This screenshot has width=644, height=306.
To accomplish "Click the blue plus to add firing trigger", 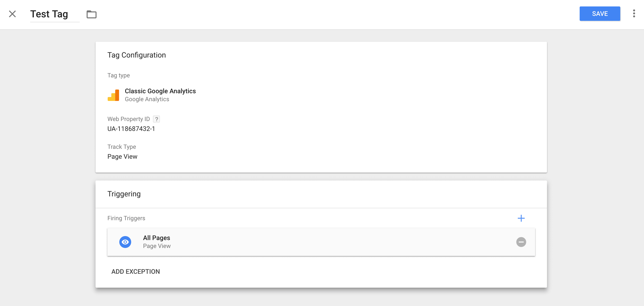I will 521,218.
